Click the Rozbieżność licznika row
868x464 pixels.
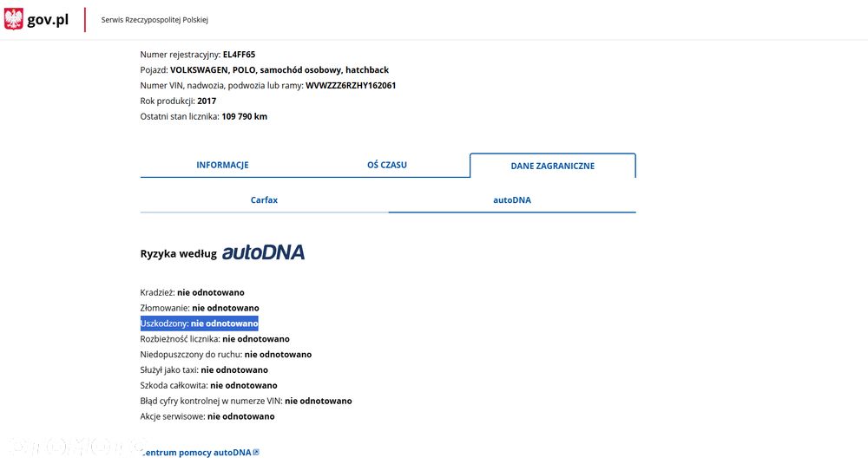click(x=214, y=339)
